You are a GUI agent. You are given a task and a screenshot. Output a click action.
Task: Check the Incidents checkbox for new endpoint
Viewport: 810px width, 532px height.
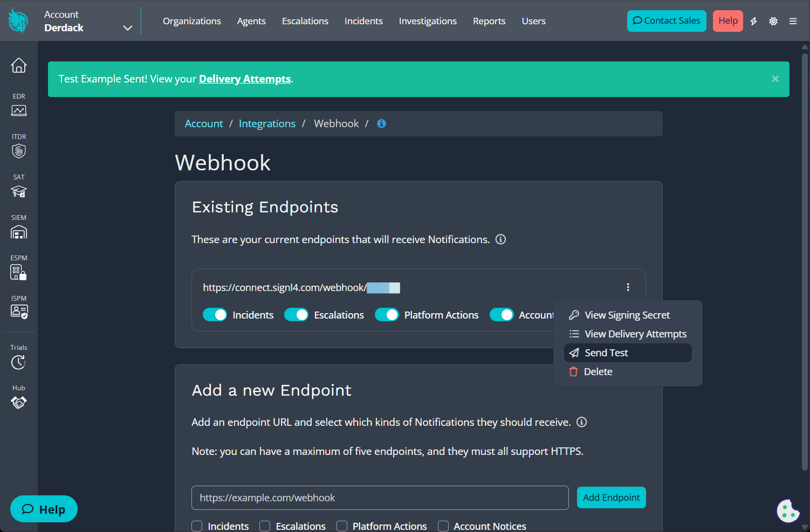(x=197, y=526)
